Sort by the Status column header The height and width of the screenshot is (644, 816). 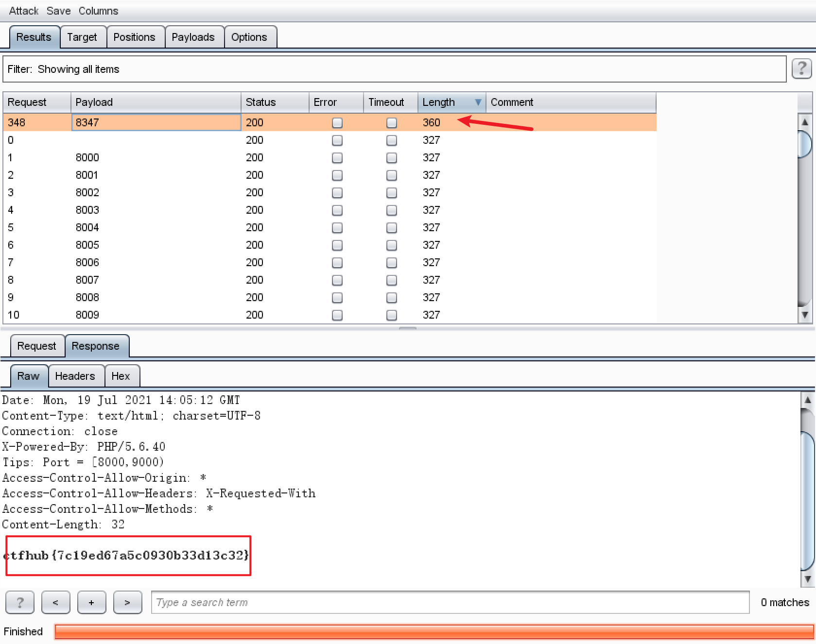(275, 102)
